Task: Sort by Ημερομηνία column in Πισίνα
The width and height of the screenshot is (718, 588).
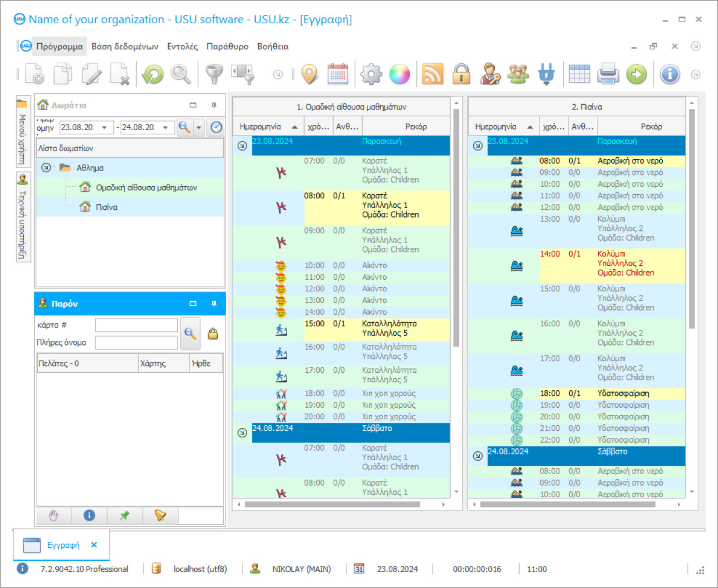Action: (x=503, y=126)
